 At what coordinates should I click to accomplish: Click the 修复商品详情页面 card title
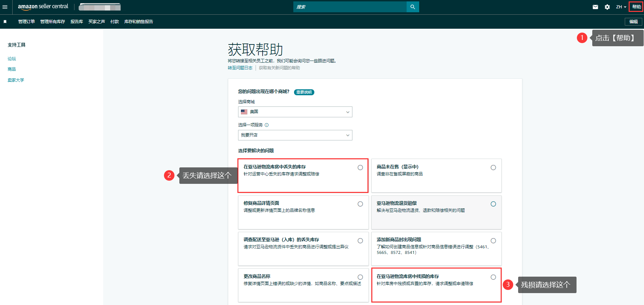click(262, 203)
